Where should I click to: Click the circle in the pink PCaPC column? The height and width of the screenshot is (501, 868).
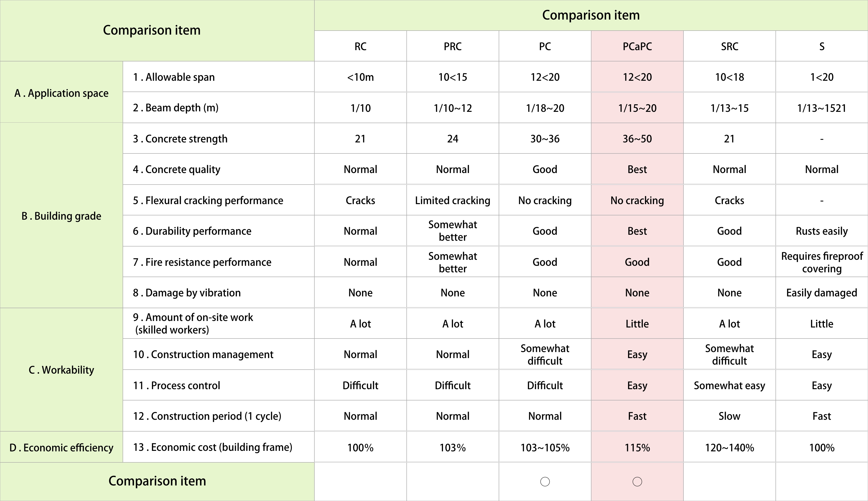pyautogui.click(x=637, y=481)
